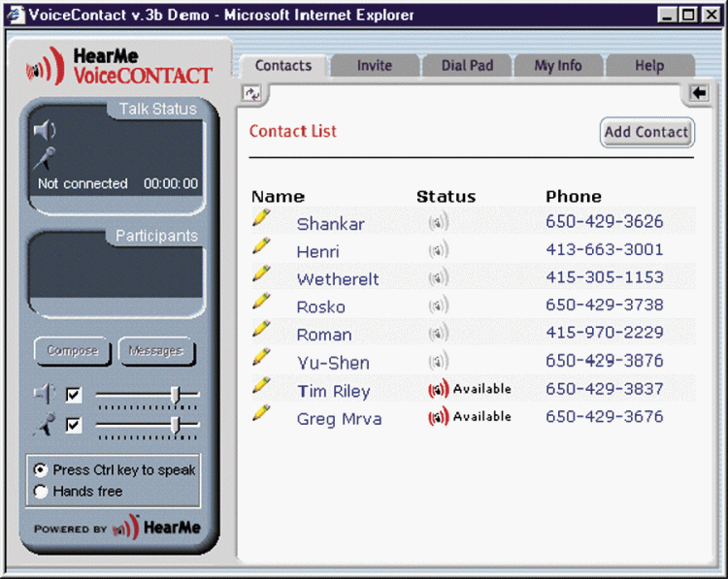Click the Compose button
Screen dimensions: 728x579
click(x=73, y=351)
